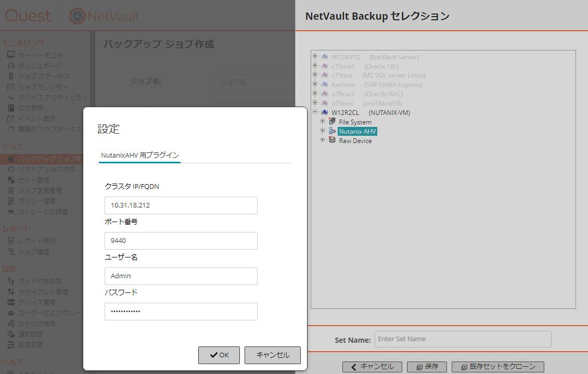
Task: Click the W12NV12 client machine icon
Action: 325,57
